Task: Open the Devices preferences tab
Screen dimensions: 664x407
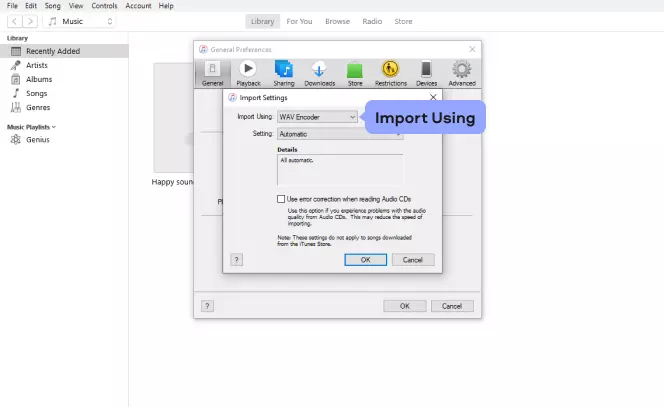Action: pyautogui.click(x=426, y=73)
